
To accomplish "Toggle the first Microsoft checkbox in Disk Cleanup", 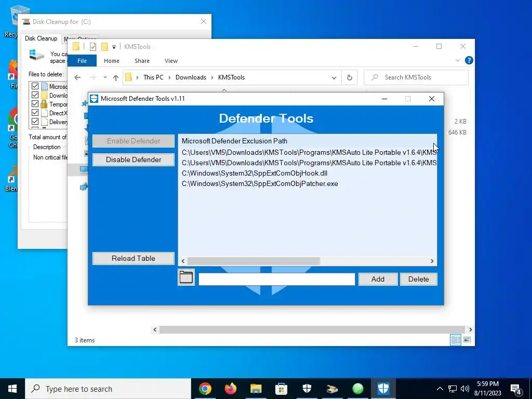I will tap(35, 86).
